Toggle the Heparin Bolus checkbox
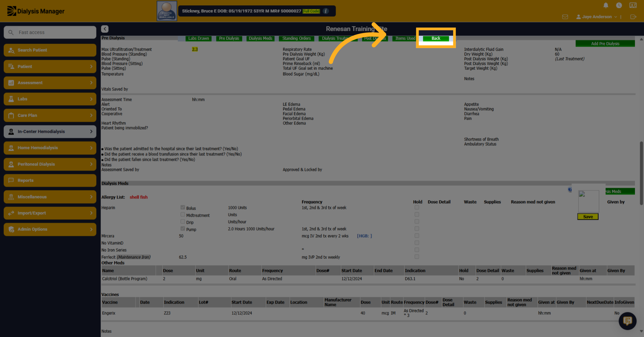 [183, 207]
